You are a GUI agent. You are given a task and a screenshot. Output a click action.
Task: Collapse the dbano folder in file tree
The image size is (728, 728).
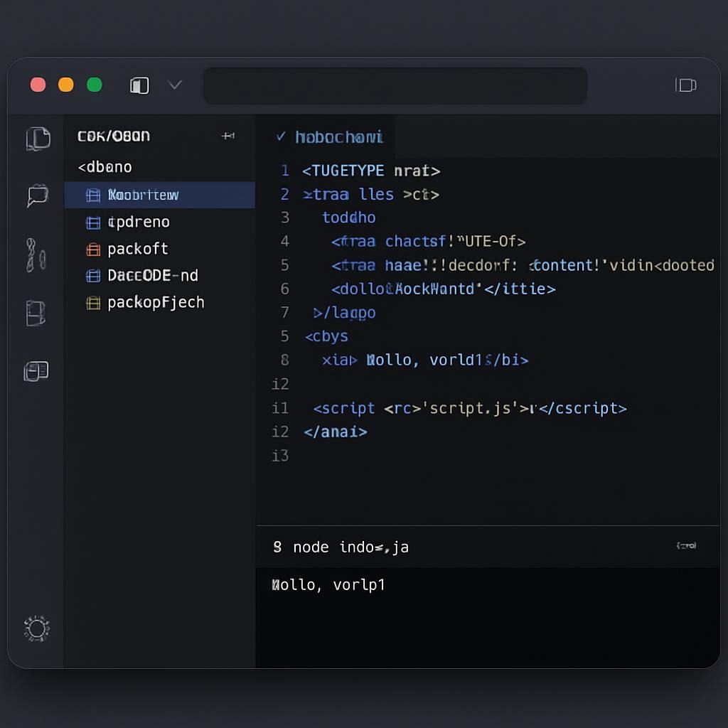105,167
